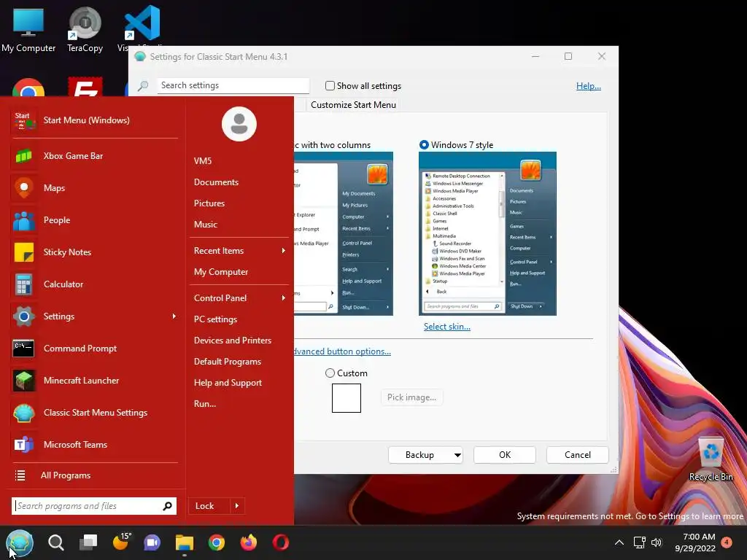747x560 pixels.
Task: Click the search magnifier in start menu search box
Action: [167, 506]
